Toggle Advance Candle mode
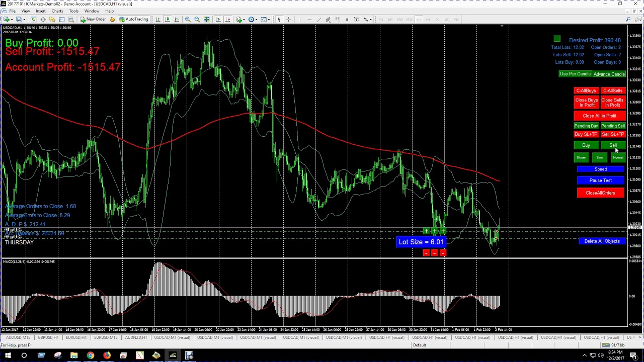The image size is (644, 362). pos(609,74)
